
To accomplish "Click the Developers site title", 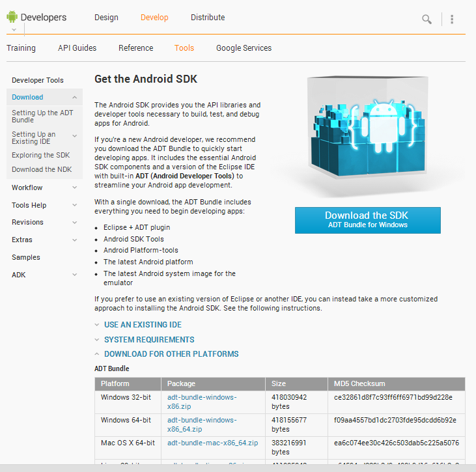I will (44, 18).
